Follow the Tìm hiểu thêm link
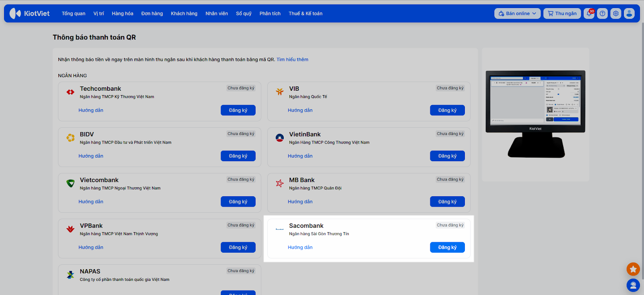644x295 pixels. (x=292, y=60)
